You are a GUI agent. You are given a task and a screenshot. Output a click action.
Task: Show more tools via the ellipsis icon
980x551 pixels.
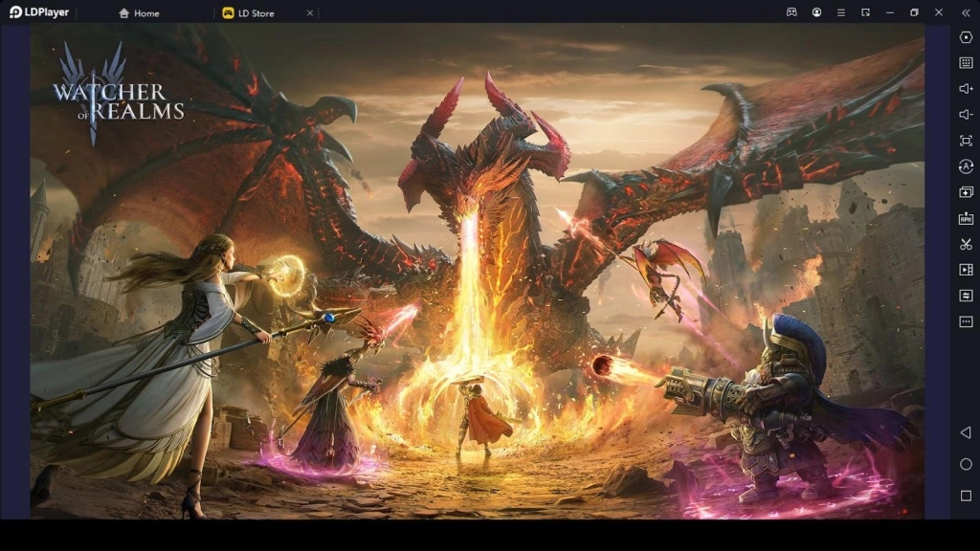[966, 321]
